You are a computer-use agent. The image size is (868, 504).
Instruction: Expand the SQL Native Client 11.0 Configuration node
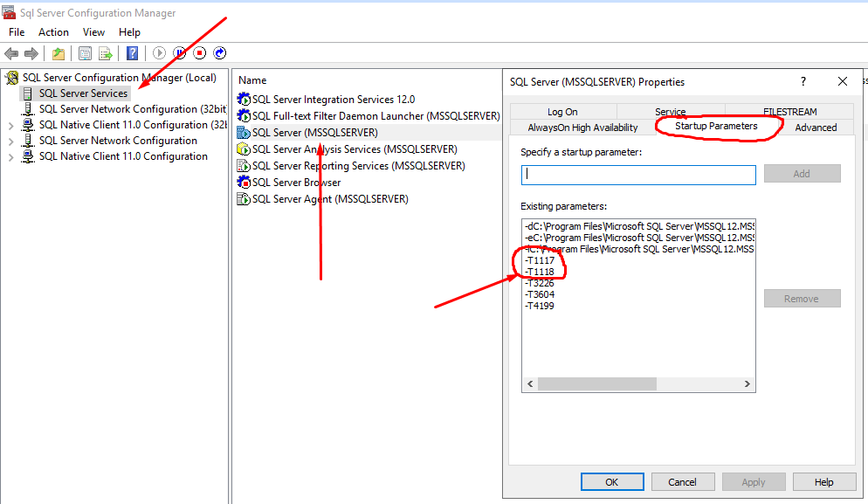tap(10, 157)
